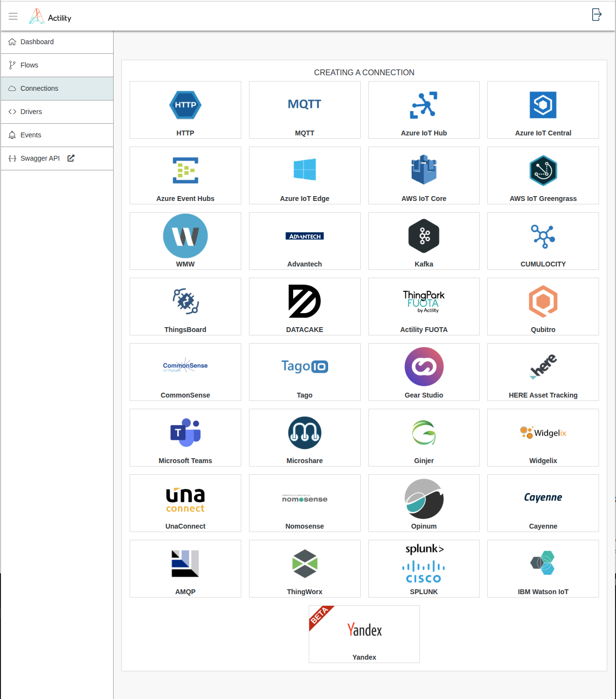Click the "Yandex" card label
Screen dimensions: 616x699
(x=364, y=657)
